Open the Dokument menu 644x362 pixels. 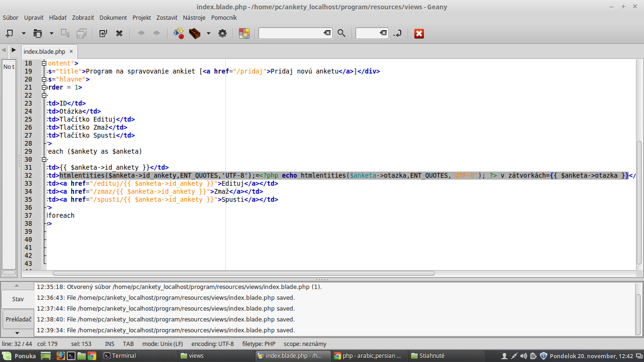pos(113,17)
